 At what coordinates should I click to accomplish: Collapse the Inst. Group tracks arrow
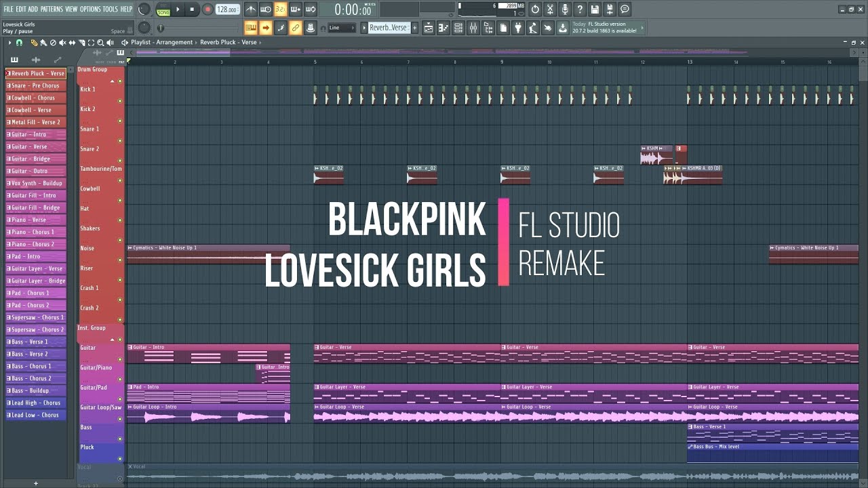(113, 340)
